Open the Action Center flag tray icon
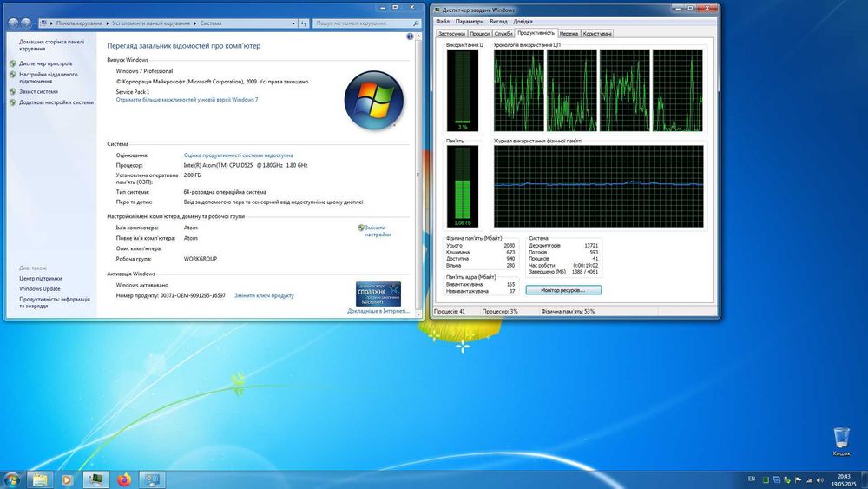This screenshot has width=868, height=489. 799,479
